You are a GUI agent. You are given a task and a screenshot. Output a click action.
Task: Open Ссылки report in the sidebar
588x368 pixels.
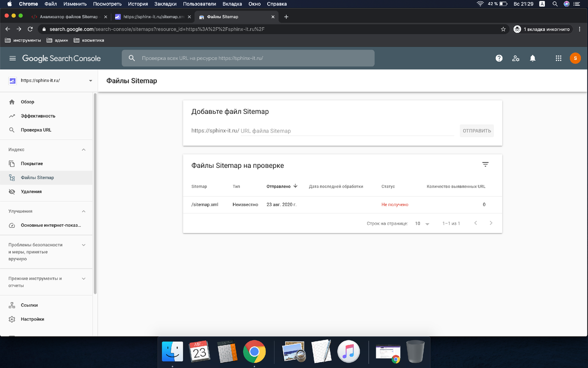point(30,305)
